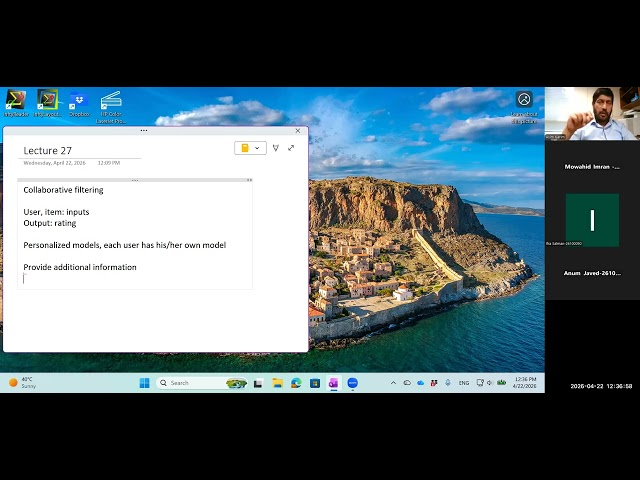Click the microphone icon in the system tray

click(448, 383)
